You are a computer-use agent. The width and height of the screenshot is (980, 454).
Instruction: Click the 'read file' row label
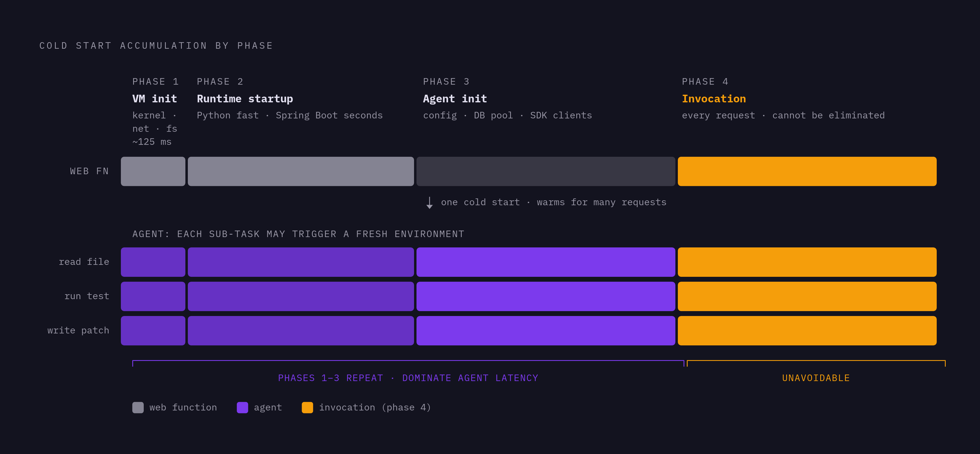click(x=84, y=262)
